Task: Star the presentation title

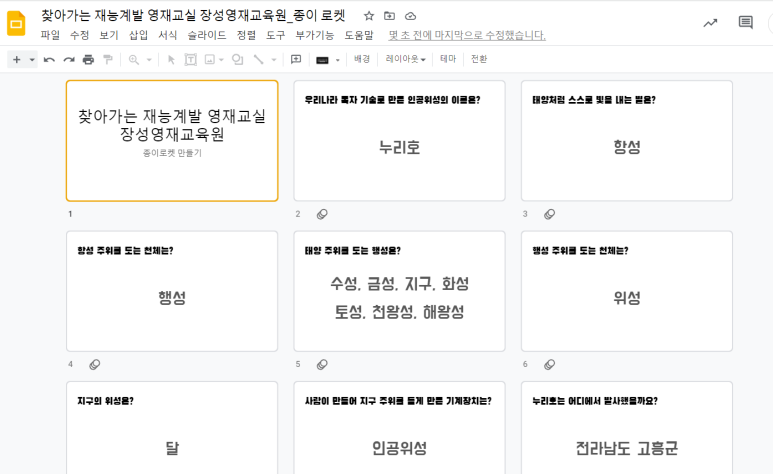Action: (x=369, y=16)
